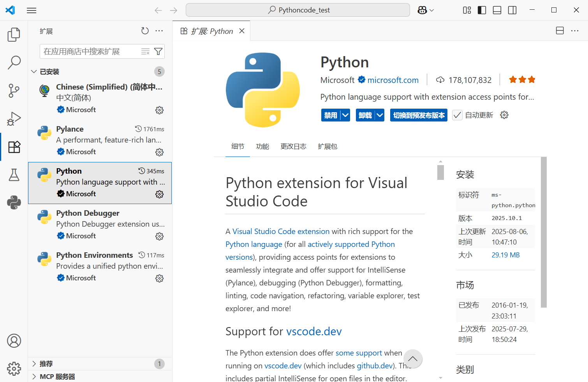Open the Visual Studio Code extension link
This screenshot has height=382, width=588.
coord(281,231)
